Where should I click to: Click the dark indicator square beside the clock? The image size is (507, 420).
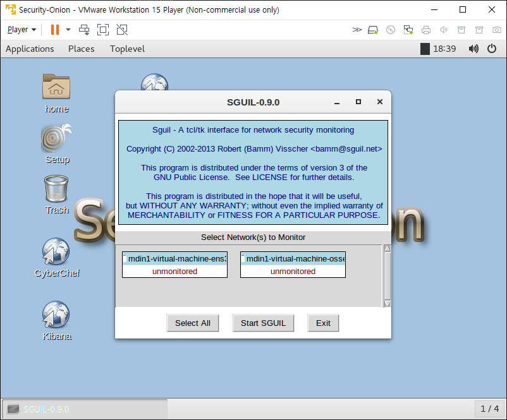point(425,49)
